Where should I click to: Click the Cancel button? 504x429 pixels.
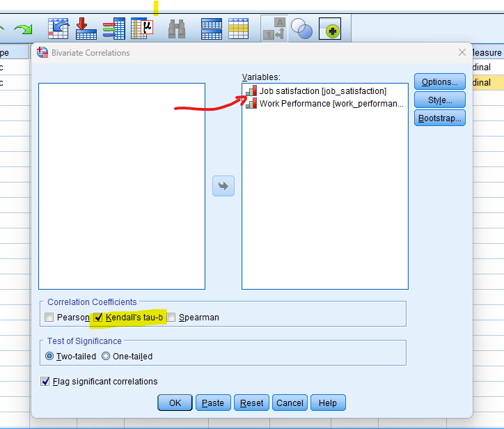point(290,403)
